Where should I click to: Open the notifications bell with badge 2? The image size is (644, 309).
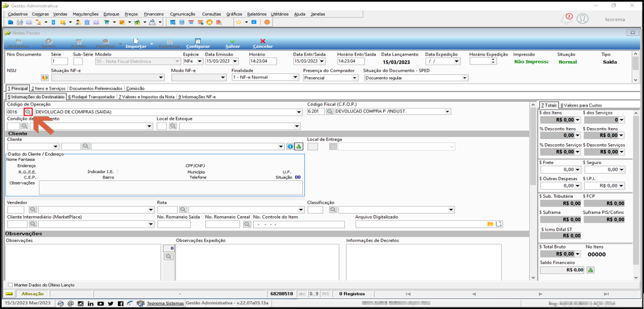coord(567,19)
